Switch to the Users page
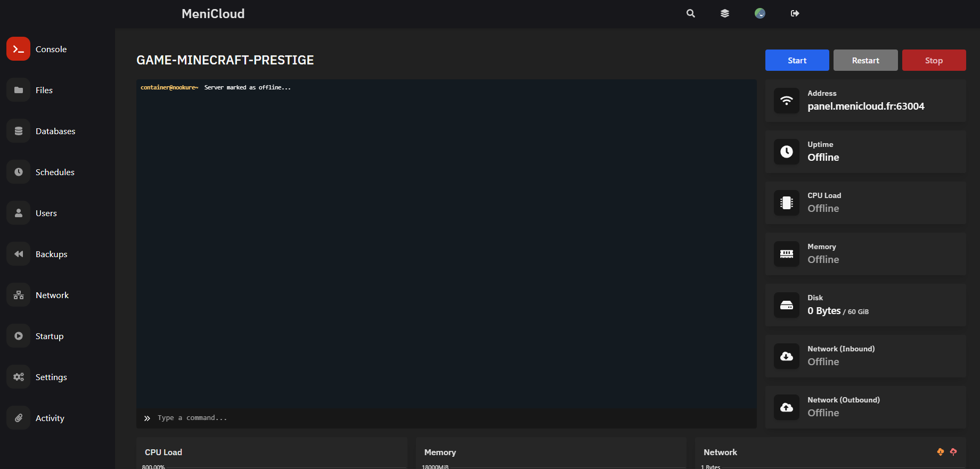Image resolution: width=980 pixels, height=469 pixels. tap(46, 213)
